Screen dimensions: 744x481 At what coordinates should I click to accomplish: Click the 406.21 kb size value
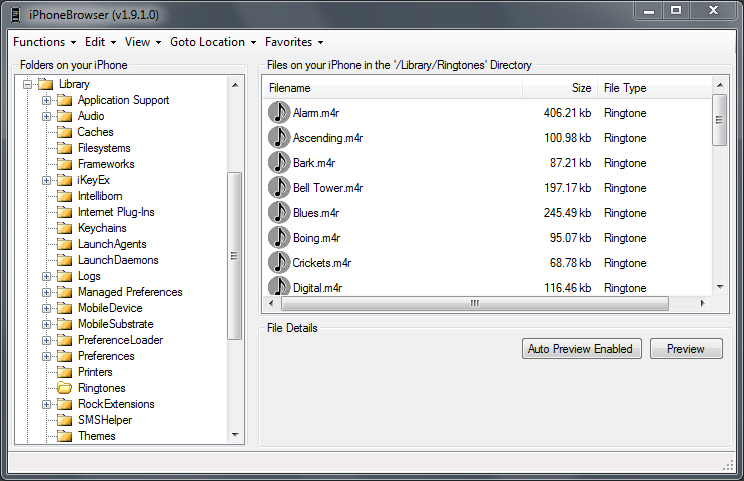pos(567,113)
